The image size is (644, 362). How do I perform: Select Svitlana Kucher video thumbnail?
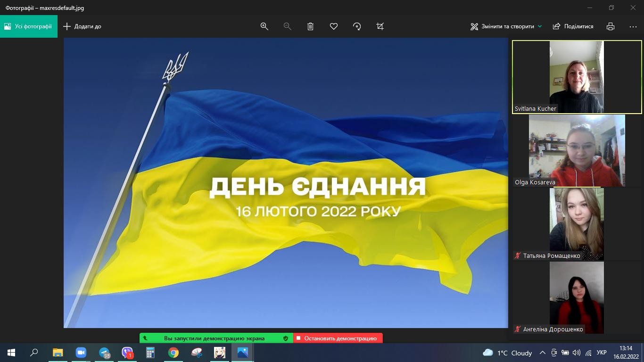coord(577,77)
